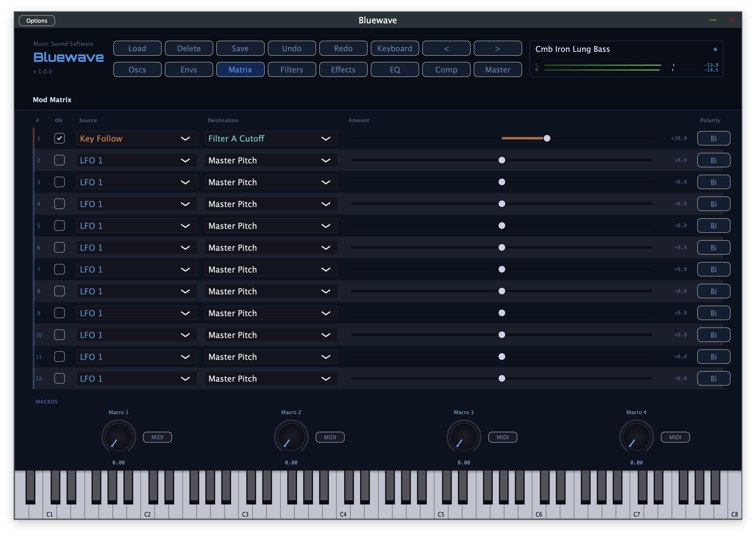The image size is (756, 536).
Task: Switch to the Filters tab
Action: pyautogui.click(x=291, y=70)
